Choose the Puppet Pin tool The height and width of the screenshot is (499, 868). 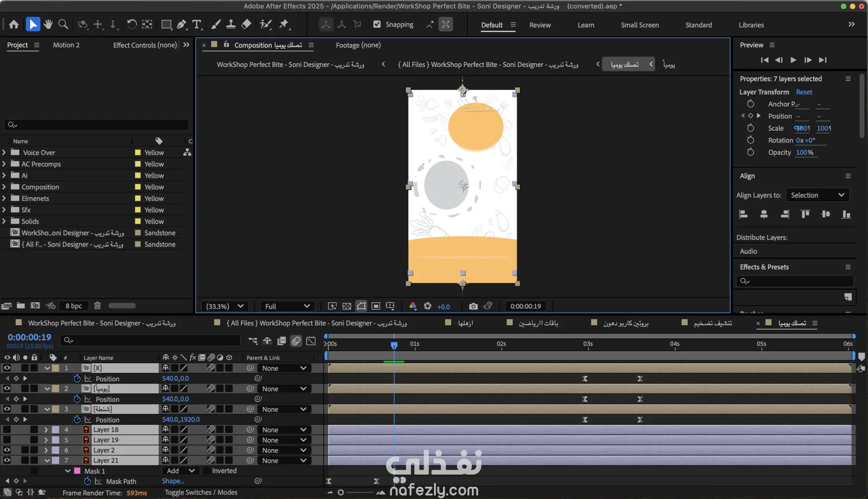[x=284, y=24]
